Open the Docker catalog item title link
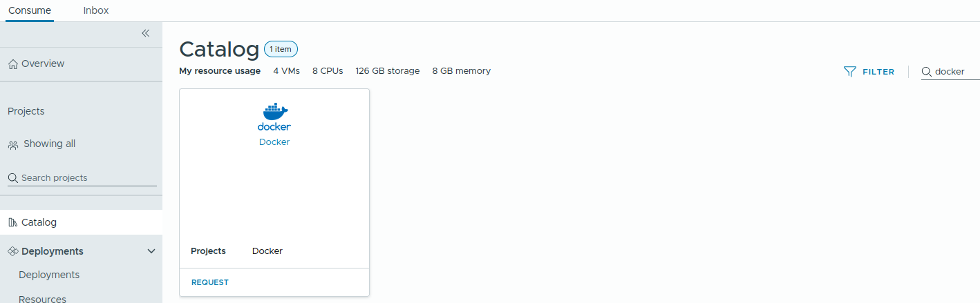980x303 pixels. click(x=274, y=142)
